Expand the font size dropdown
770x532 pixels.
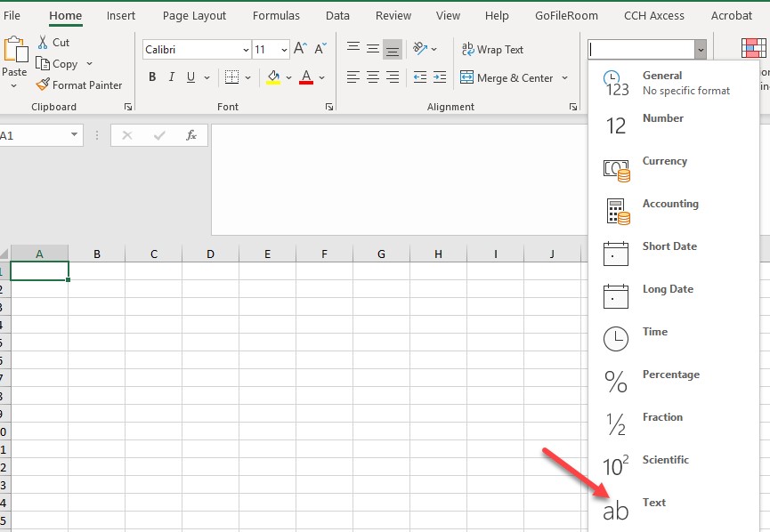coord(284,50)
